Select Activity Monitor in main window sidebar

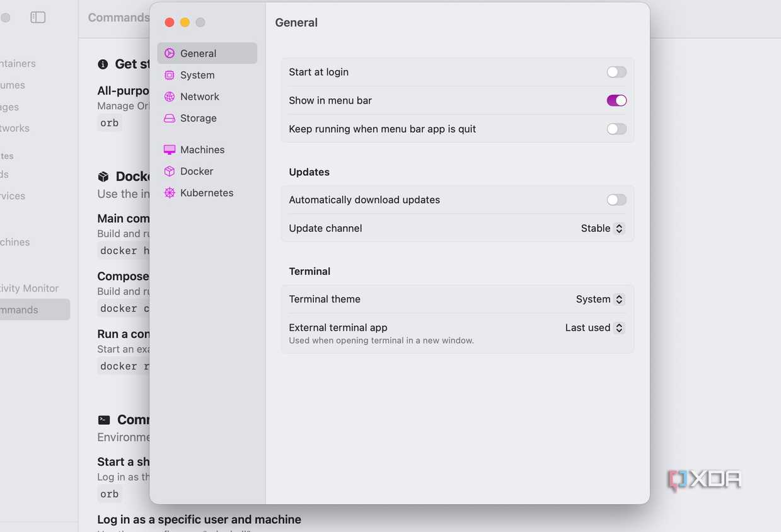[30, 288]
